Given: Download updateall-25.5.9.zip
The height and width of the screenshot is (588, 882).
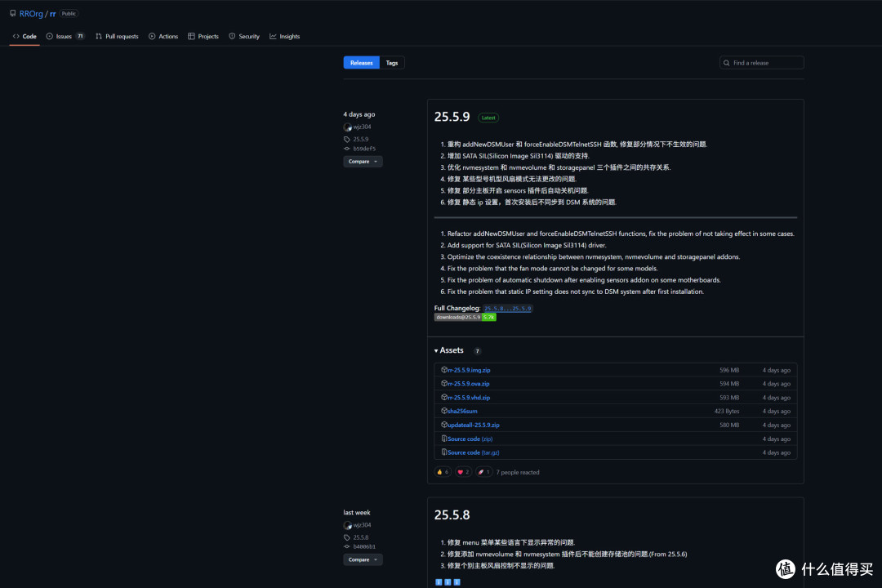Looking at the screenshot, I should click(474, 425).
